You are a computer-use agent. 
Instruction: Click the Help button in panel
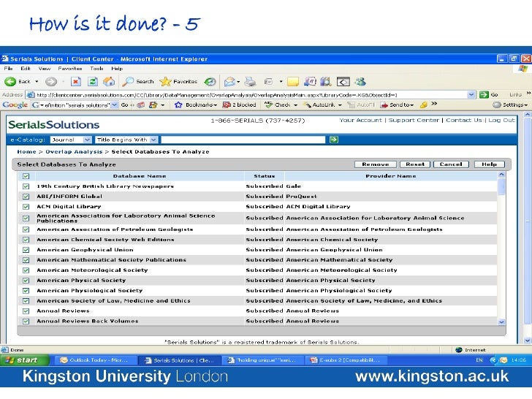490,164
